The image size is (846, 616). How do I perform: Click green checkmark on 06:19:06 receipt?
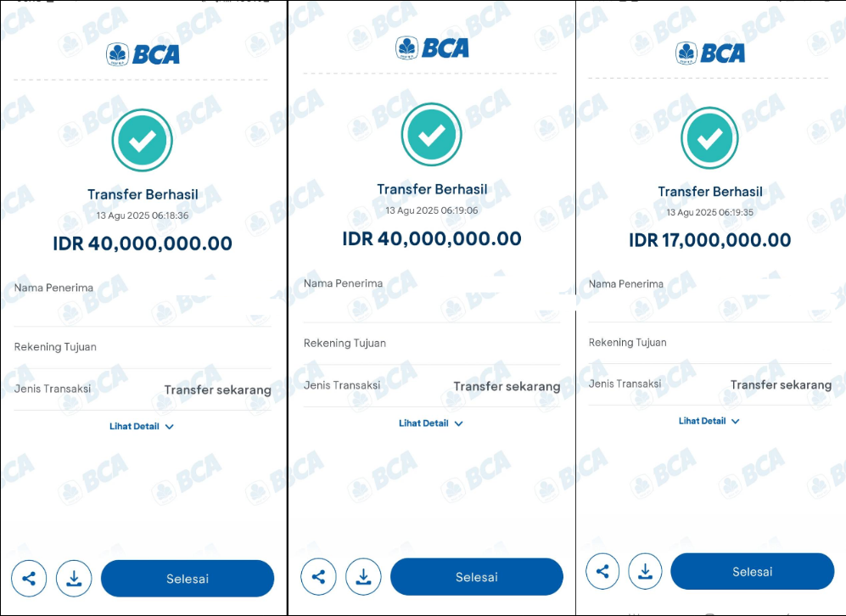pos(432,134)
